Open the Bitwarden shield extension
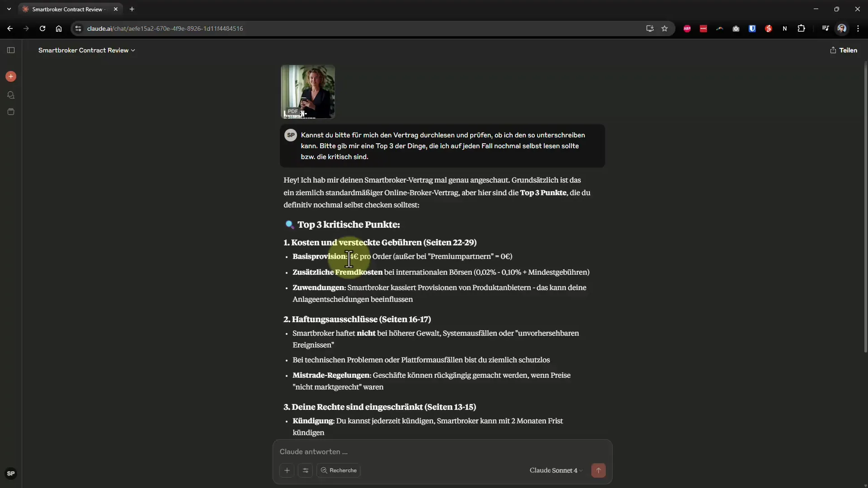The image size is (868, 488). [x=752, y=28]
